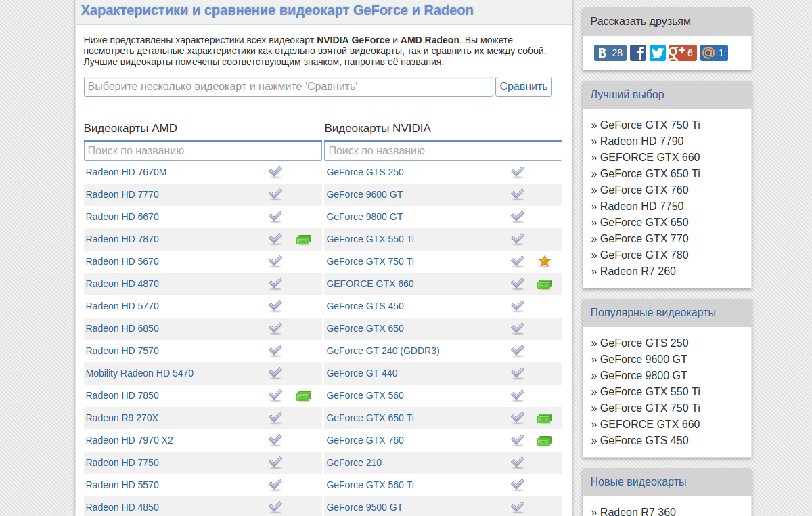Open Radeon HD 5770 details link
The height and width of the screenshot is (516, 812).
click(122, 306)
